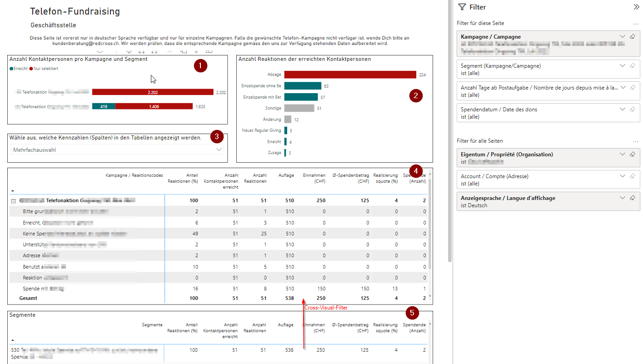Click the red 2.202 bar segment

(x=153, y=92)
